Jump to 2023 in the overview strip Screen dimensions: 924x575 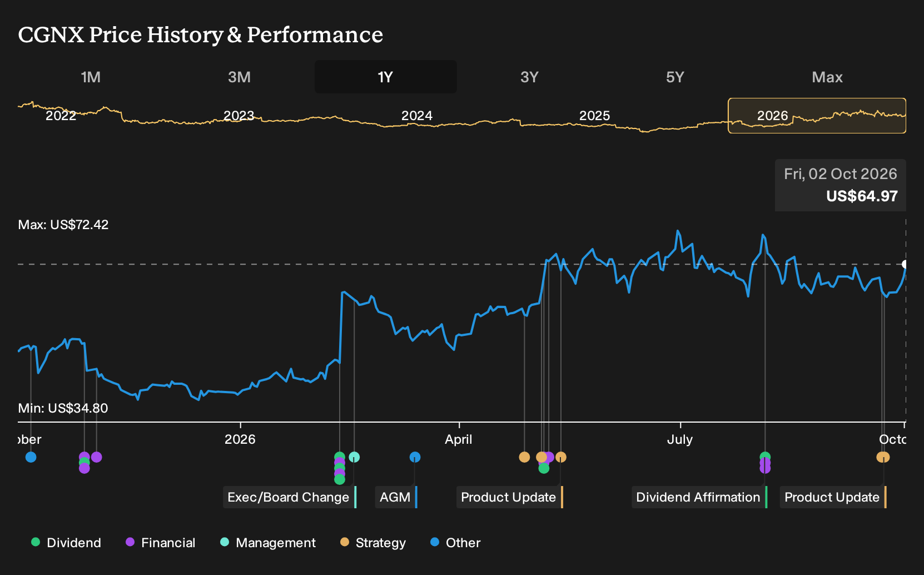pos(239,116)
